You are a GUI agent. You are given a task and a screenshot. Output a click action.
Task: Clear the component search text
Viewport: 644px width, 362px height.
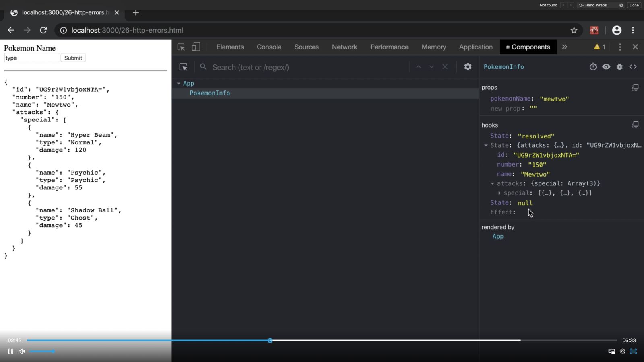click(x=445, y=67)
